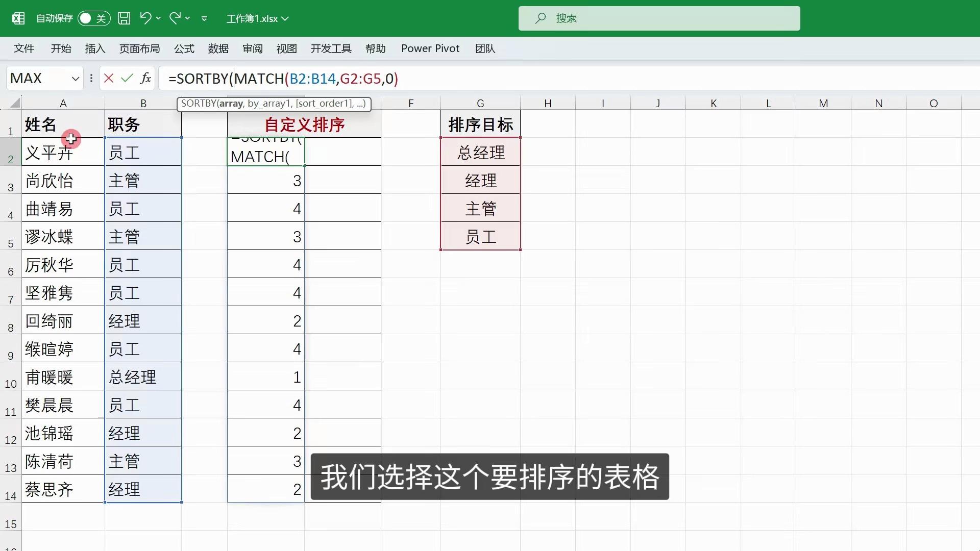Click the Excel app icon in title bar

[18, 18]
